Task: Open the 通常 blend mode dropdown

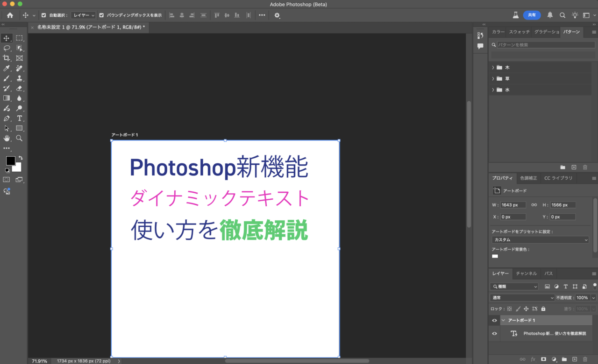Action: coord(522,298)
